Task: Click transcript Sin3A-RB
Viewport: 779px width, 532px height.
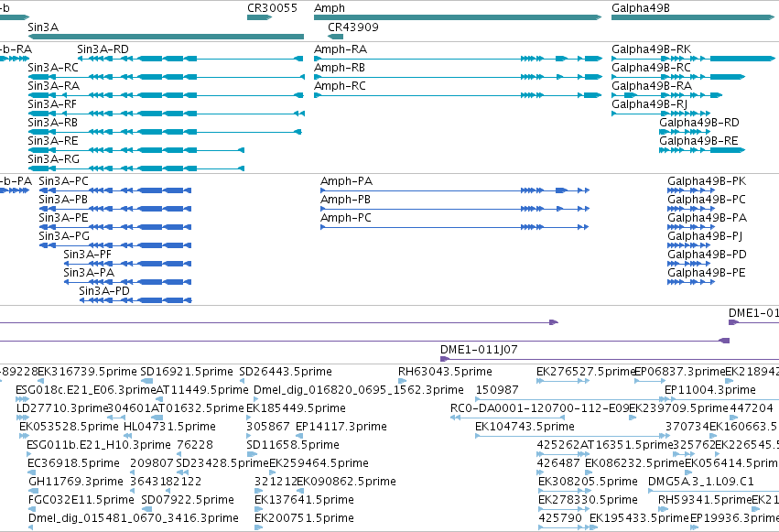Action: click(x=165, y=132)
